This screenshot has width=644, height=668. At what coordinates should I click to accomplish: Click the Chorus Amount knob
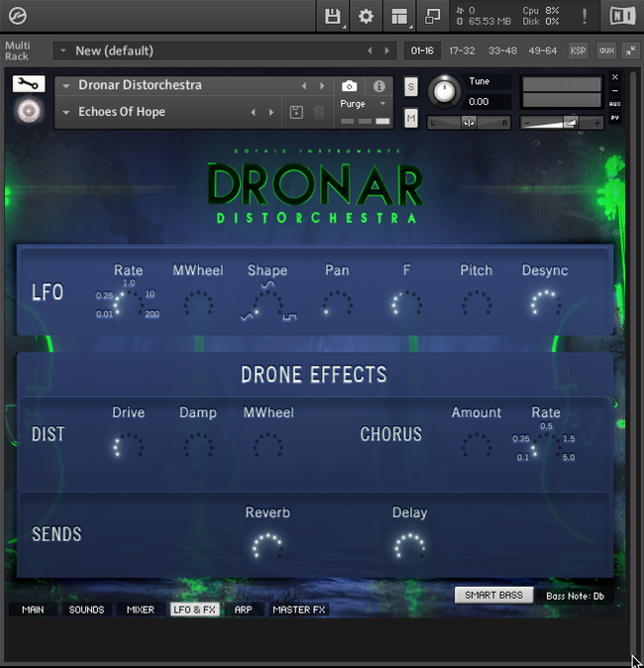[477, 446]
